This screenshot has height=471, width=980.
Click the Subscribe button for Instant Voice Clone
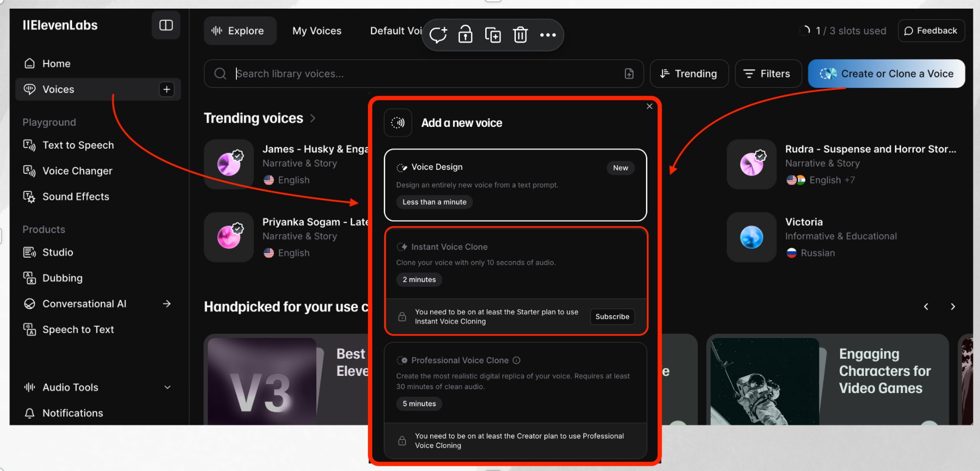(x=612, y=317)
